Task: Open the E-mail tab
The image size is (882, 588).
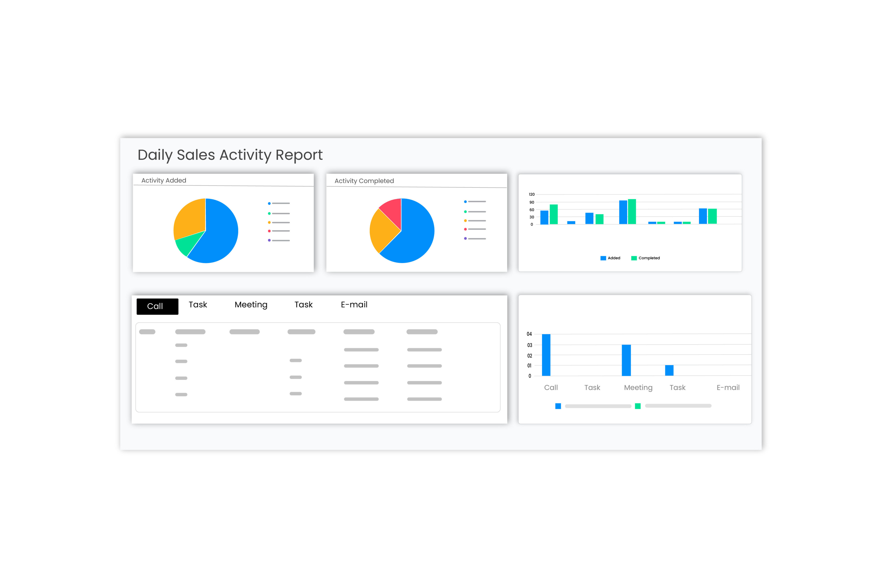Action: tap(354, 305)
